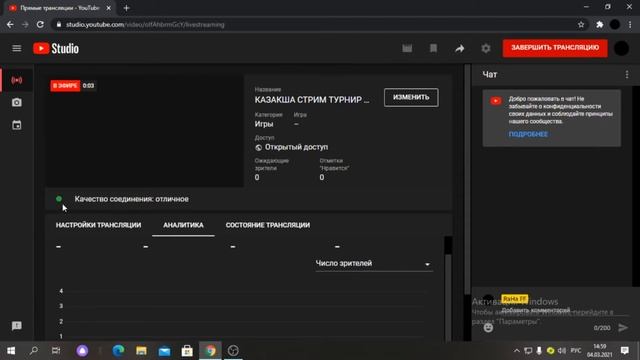
Task: Open the taskbar search icon
Action: pos(34,351)
